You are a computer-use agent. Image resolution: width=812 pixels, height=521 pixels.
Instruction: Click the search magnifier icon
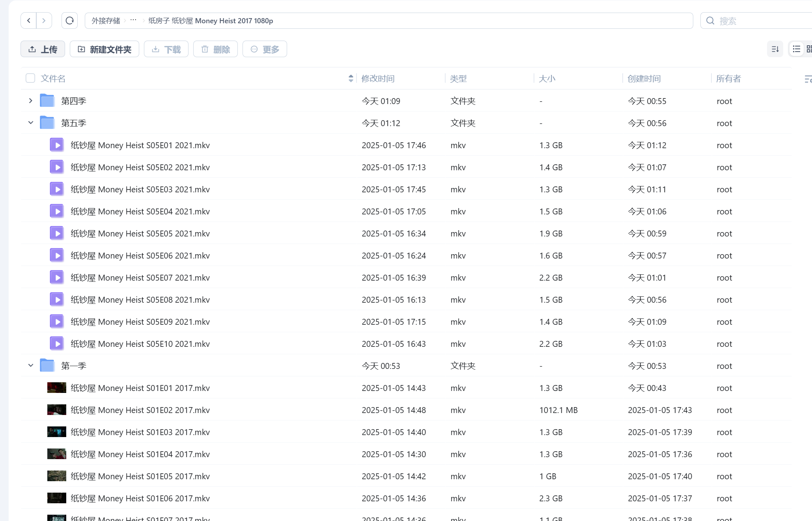710,20
